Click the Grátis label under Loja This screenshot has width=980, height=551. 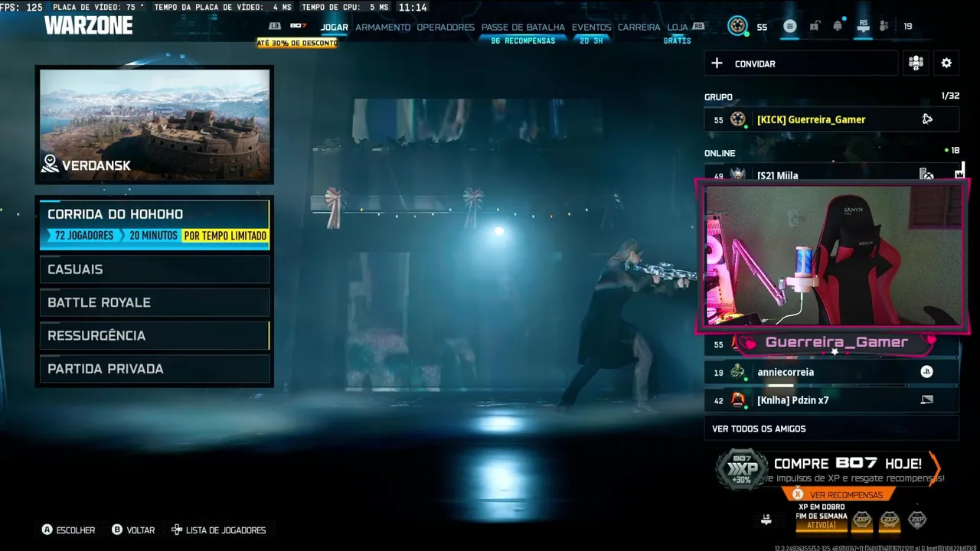(x=677, y=41)
